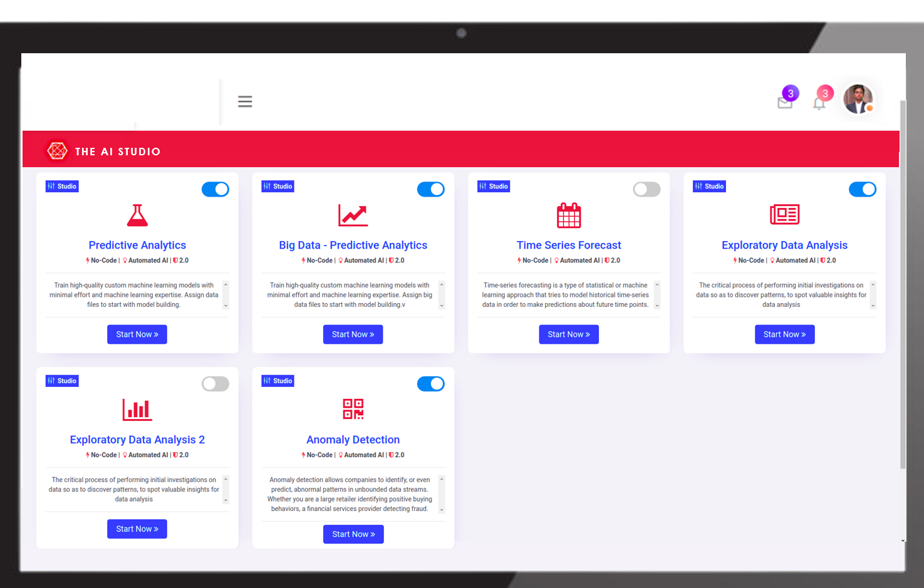Disable the Exploratory Data Analysis toggle

tap(863, 189)
